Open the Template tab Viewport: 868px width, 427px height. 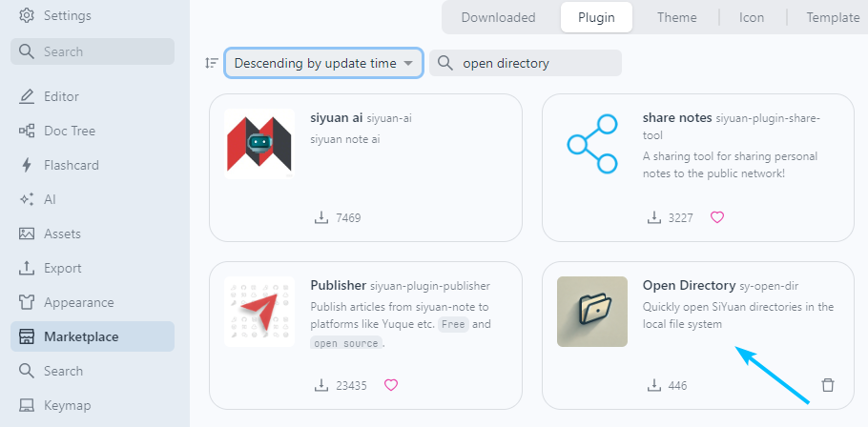click(833, 17)
